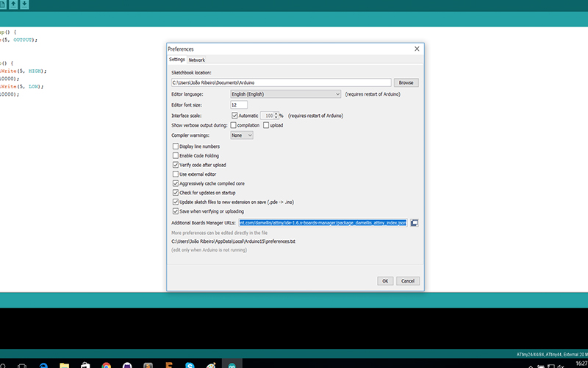Click the OUTPUT keyword in the editor code
Viewport: 588px width, 368px height.
click(24, 40)
